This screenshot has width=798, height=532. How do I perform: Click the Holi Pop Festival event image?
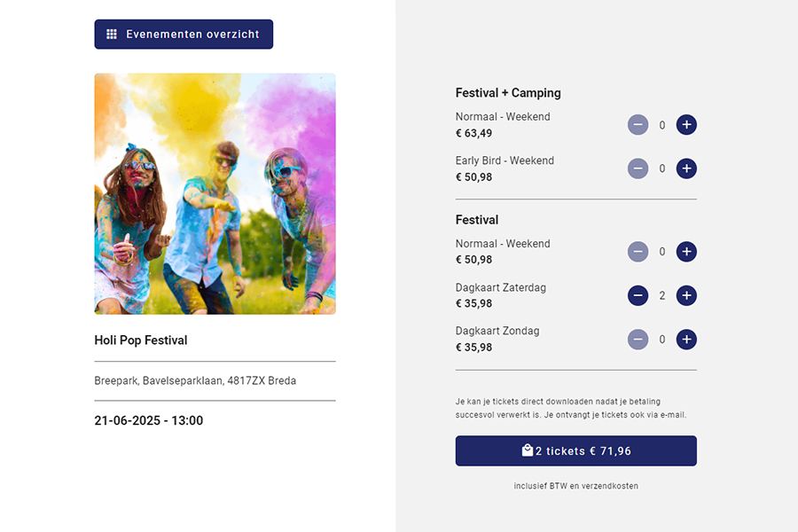[x=215, y=193]
